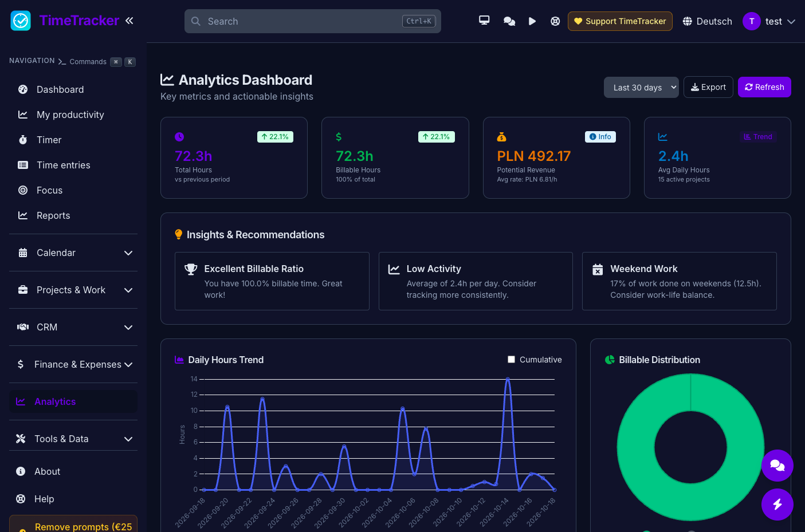This screenshot has width=805, height=532.
Task: Click the Info badge on revenue card
Action: point(600,137)
